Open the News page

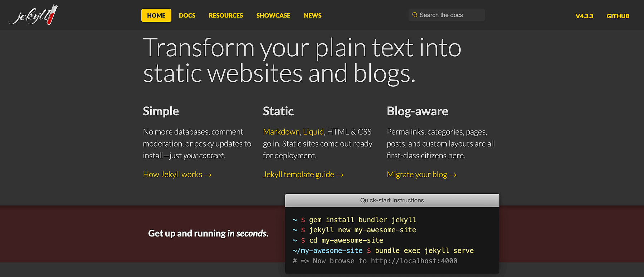click(312, 15)
